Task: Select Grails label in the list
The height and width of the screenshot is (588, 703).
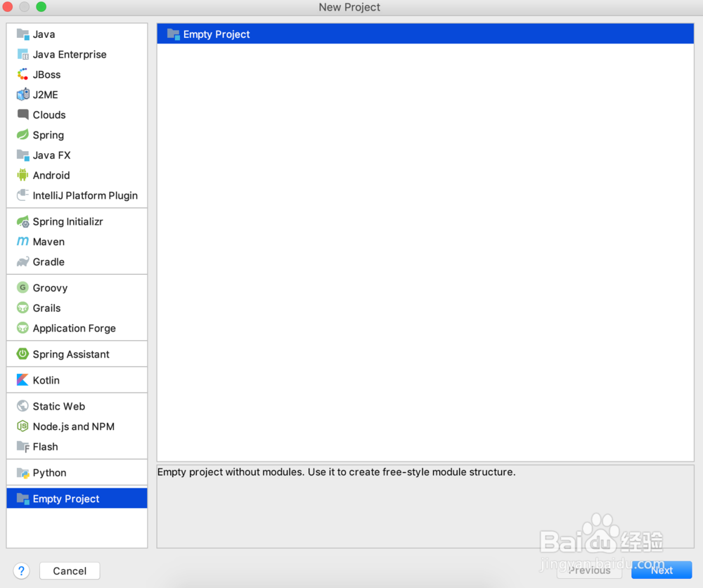Action: click(46, 308)
